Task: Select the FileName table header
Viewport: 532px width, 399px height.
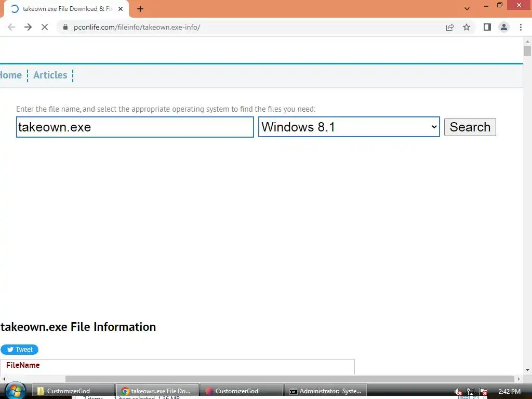Action: pyautogui.click(x=23, y=365)
